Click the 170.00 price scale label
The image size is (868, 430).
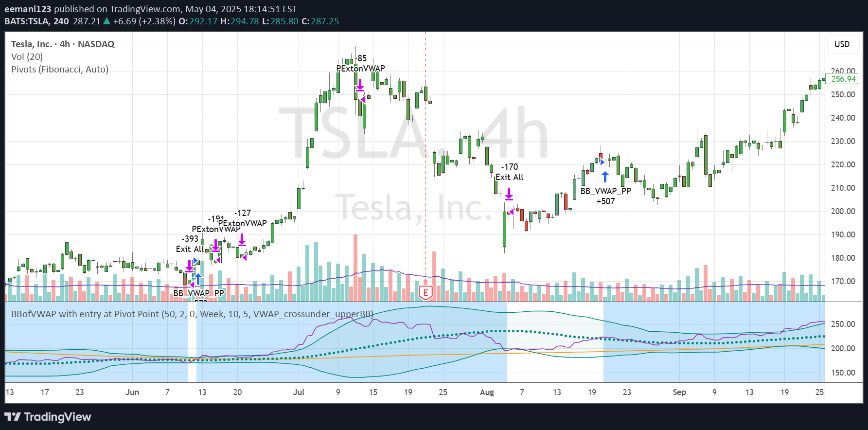point(843,281)
